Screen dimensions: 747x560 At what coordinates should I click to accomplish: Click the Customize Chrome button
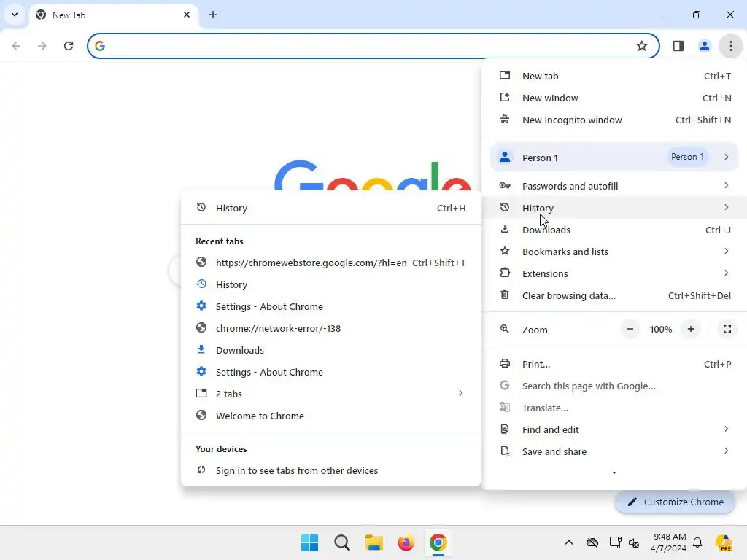tap(675, 502)
